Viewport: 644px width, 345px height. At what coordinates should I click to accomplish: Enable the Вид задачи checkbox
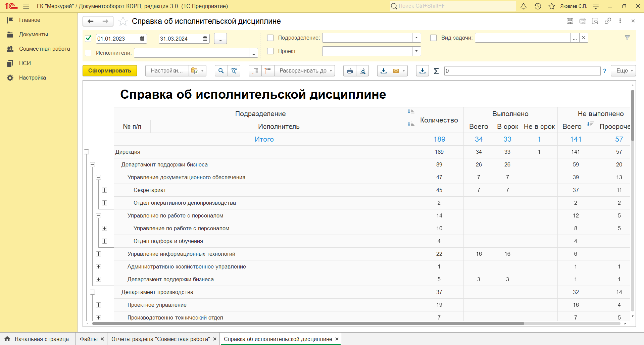click(433, 38)
